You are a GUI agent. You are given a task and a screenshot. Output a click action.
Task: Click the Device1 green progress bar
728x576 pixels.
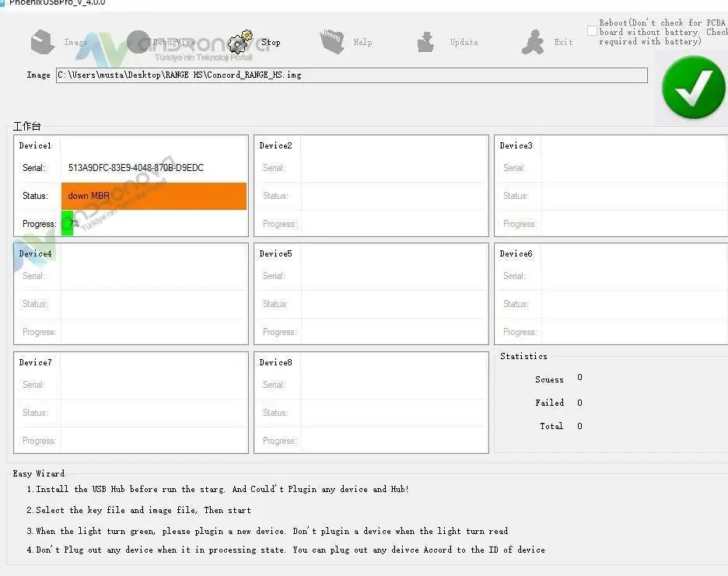coord(68,223)
